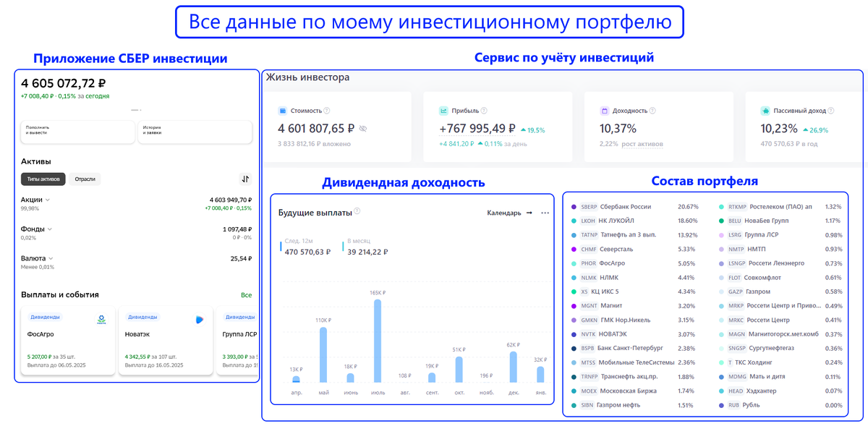Click the RTKMP ticker badge
868x434 pixels.
[x=737, y=207]
